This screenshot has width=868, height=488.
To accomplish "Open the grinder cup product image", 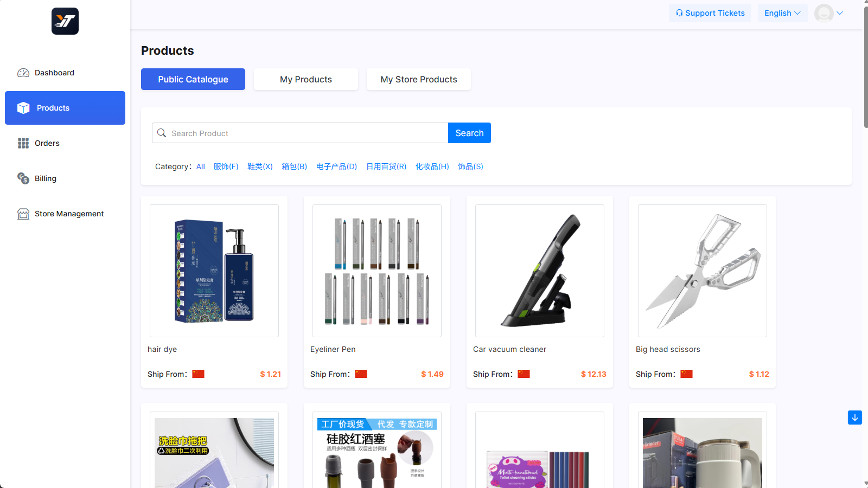I will pyautogui.click(x=703, y=450).
